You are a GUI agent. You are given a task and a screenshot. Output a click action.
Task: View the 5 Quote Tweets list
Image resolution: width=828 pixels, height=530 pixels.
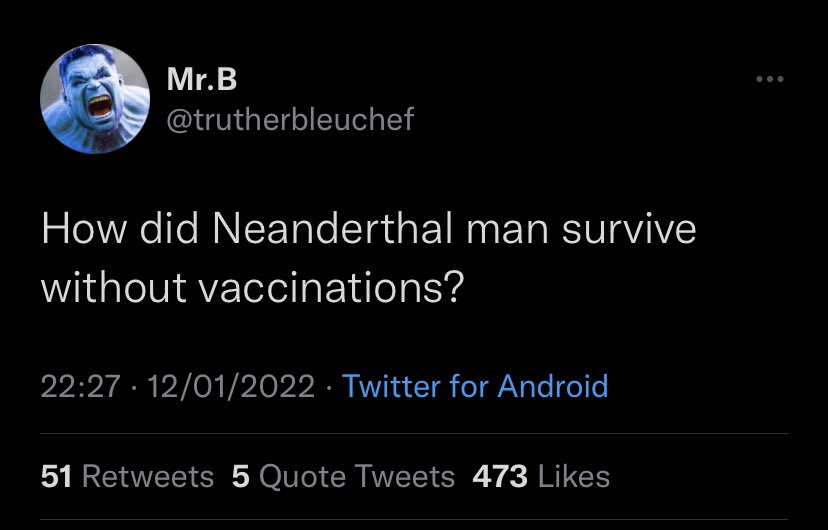[x=343, y=477]
